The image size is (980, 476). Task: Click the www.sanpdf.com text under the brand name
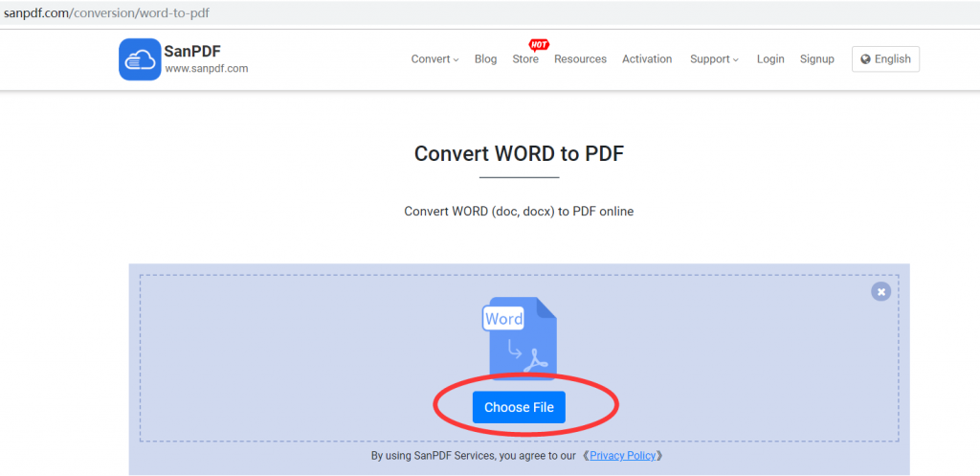click(206, 69)
